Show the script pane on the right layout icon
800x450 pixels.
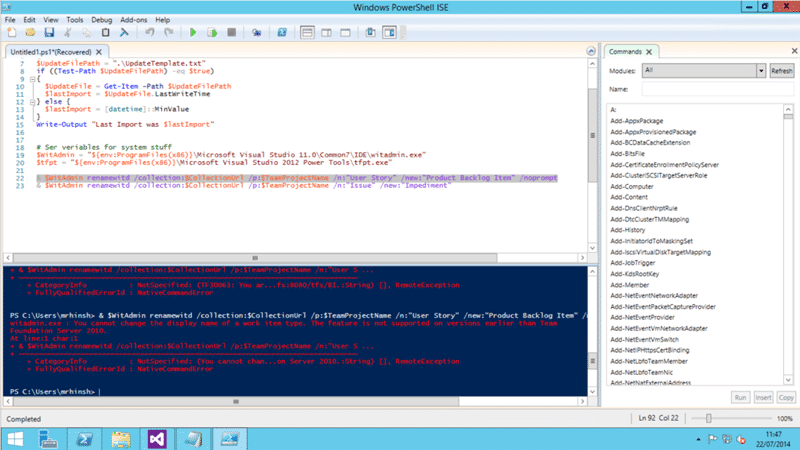[x=327, y=33]
